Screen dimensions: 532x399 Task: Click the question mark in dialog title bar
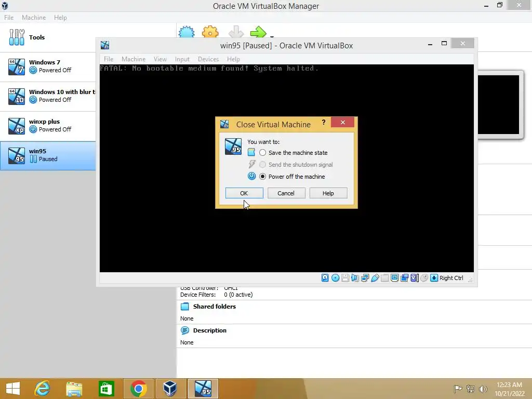tap(324, 122)
